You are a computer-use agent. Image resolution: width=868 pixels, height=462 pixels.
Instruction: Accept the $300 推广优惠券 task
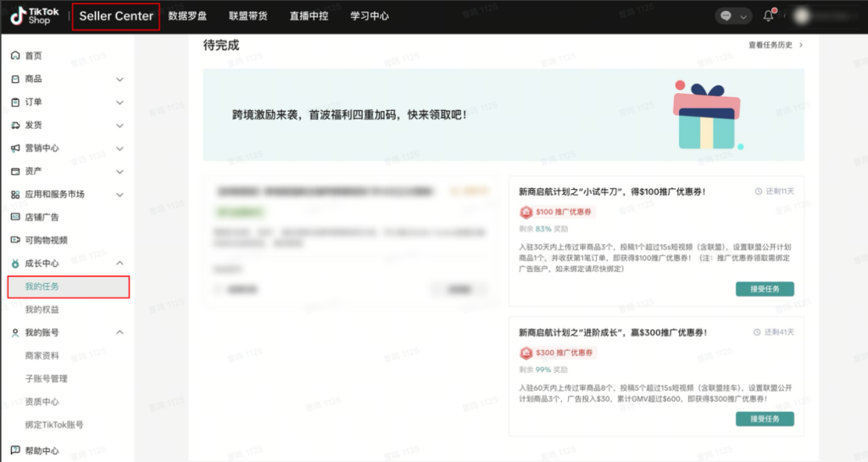tap(765, 419)
